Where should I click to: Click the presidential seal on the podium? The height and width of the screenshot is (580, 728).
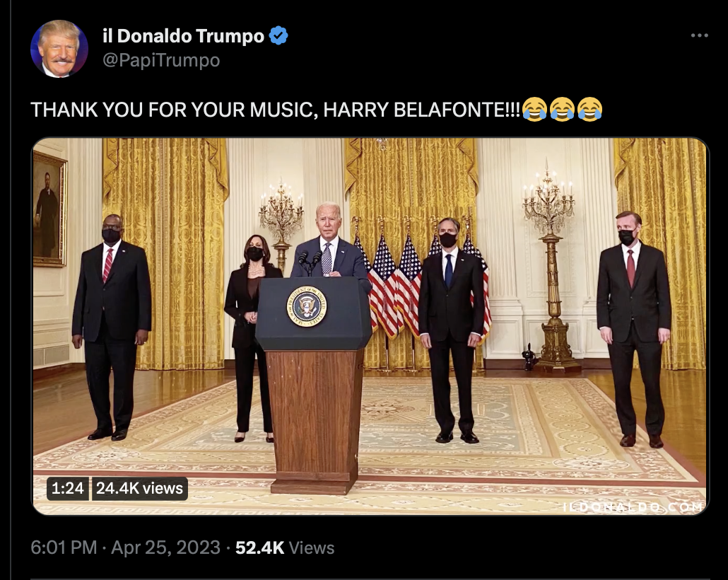(307, 306)
